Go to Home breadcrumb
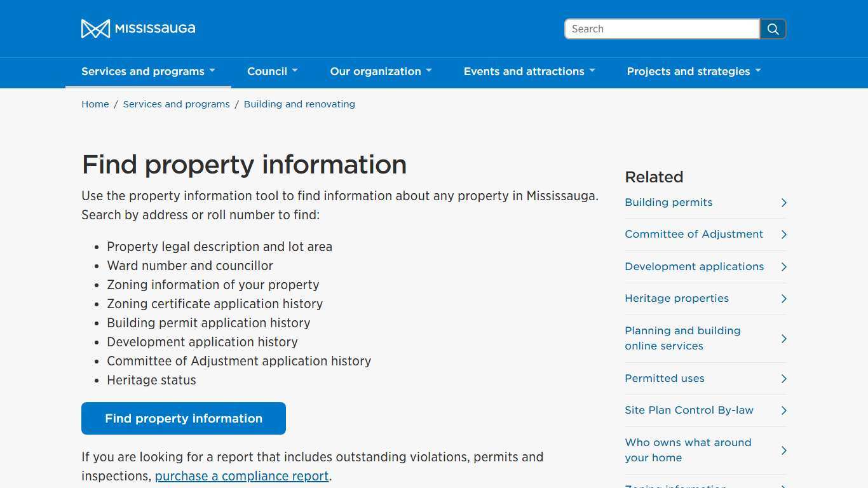This screenshot has width=868, height=488. point(95,104)
